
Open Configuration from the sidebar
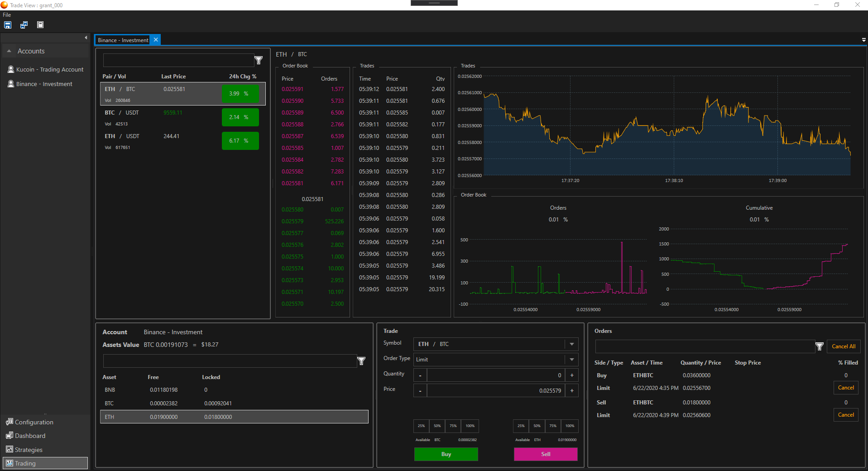coord(34,422)
